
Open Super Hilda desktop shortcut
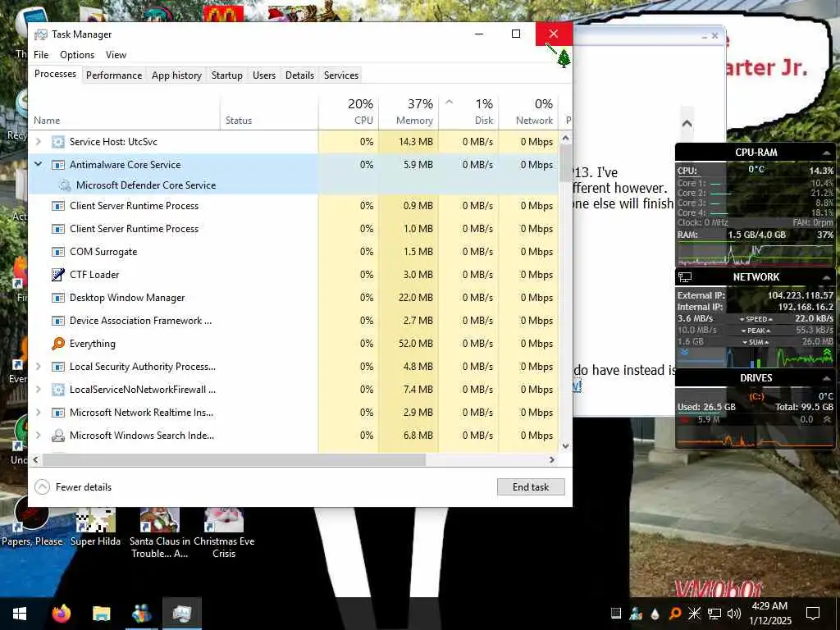click(96, 527)
